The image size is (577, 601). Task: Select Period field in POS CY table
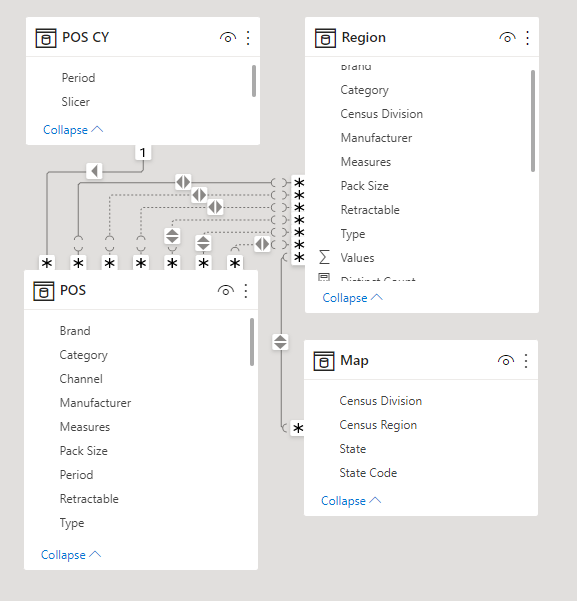click(x=78, y=78)
